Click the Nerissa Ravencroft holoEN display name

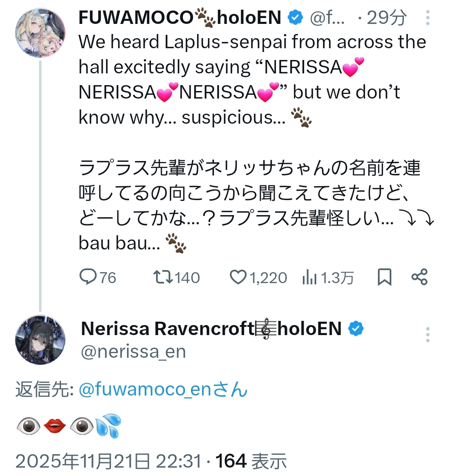tap(211, 329)
